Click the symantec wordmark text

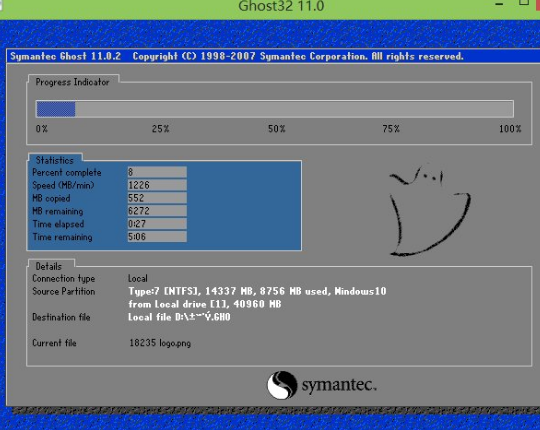pos(339,385)
